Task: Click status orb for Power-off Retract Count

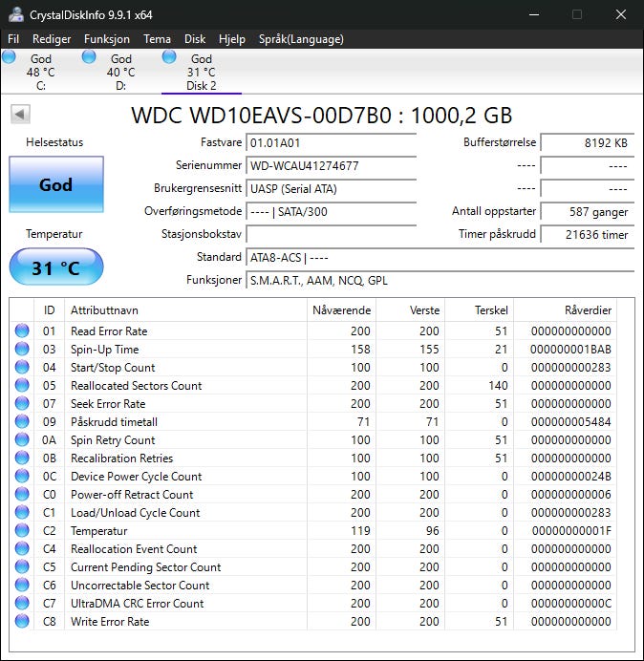Action: [x=22, y=494]
